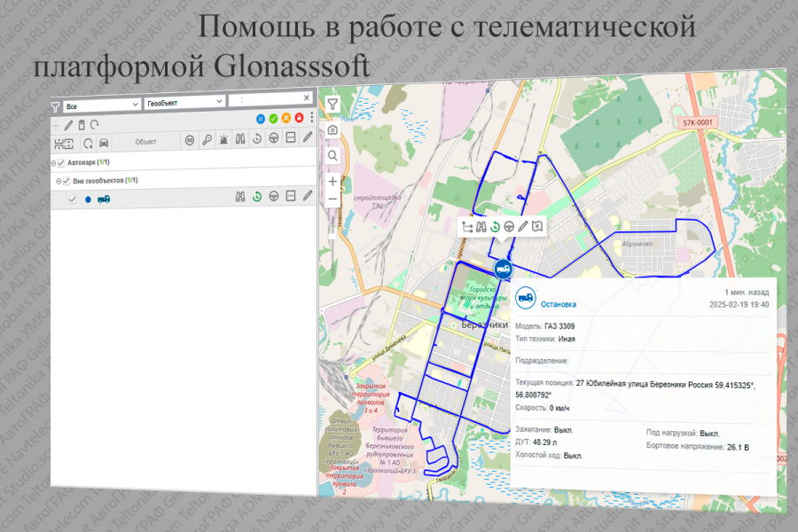Click binoculars icon in the map popup toolbar
This screenshot has width=798, height=532.
481,227
